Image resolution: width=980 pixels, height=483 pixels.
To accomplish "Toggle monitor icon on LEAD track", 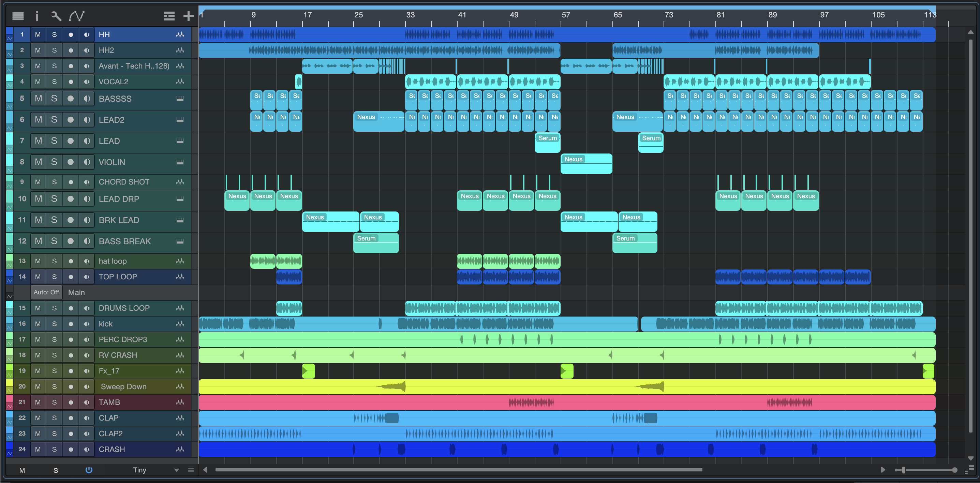I will coord(86,141).
